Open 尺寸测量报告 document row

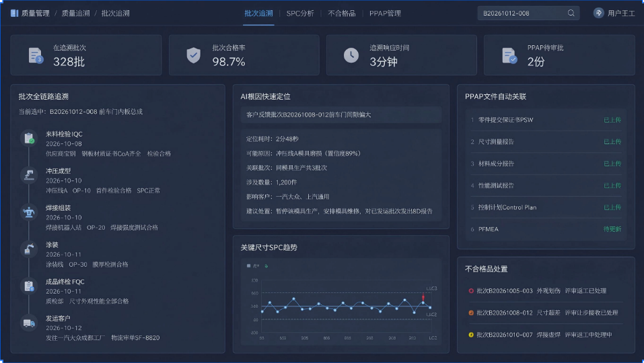click(546, 142)
